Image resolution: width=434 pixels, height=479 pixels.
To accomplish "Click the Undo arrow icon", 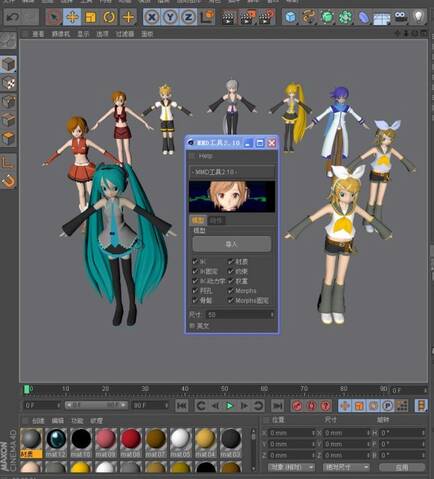I will click(13, 17).
